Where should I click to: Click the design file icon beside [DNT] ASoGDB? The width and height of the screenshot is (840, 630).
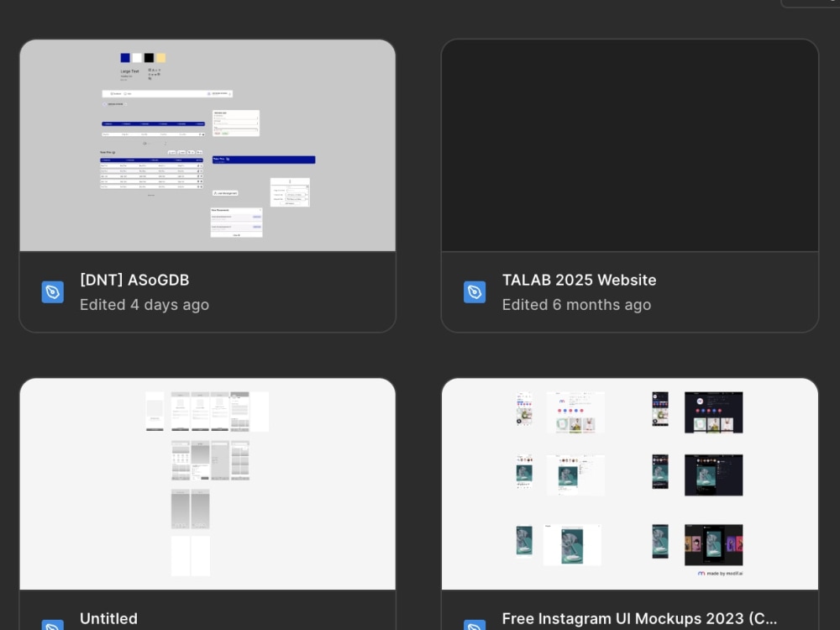click(52, 292)
